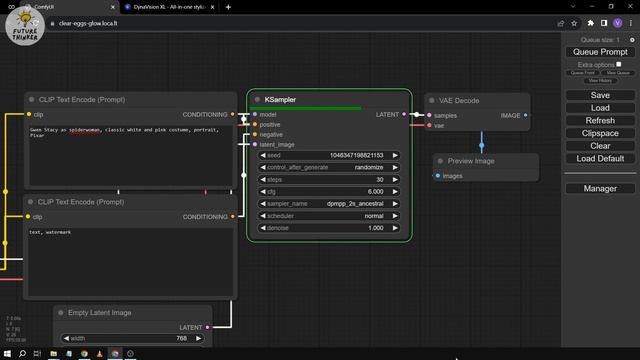The image size is (640, 360).
Task: Click the KSampler positive input port
Action: click(255, 124)
